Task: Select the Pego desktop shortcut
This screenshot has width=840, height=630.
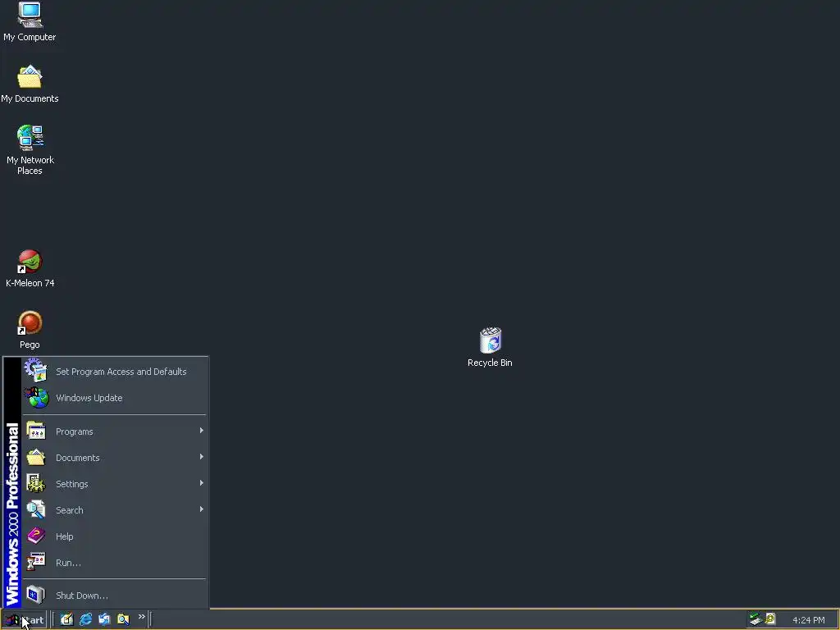Action: click(30, 330)
